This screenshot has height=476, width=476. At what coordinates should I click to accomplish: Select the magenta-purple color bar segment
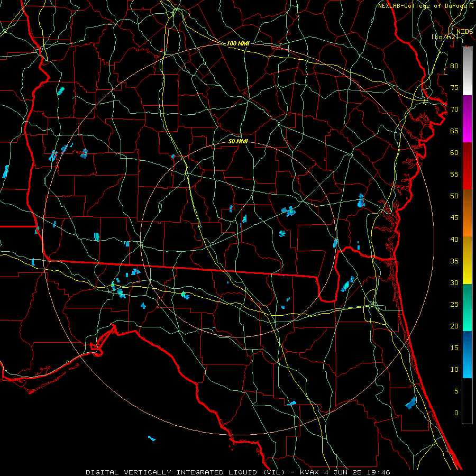tap(467, 118)
